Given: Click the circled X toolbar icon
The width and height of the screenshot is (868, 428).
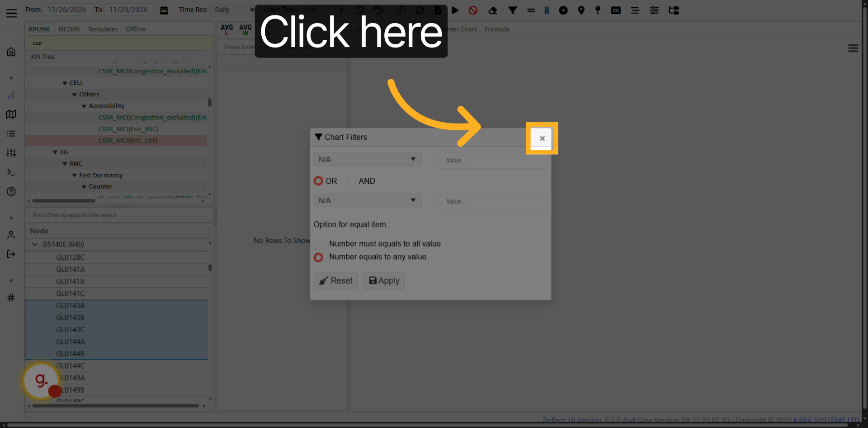Looking at the screenshot, I should 563,10.
